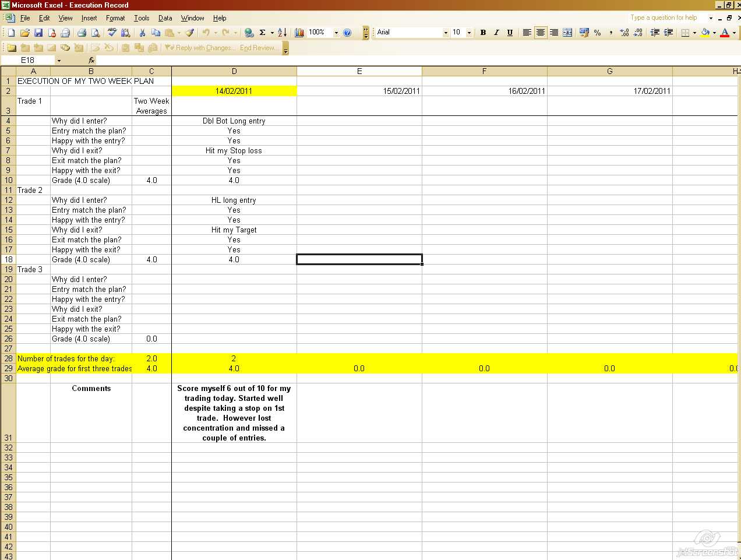Save the workbook with the floppy icon

point(38,33)
